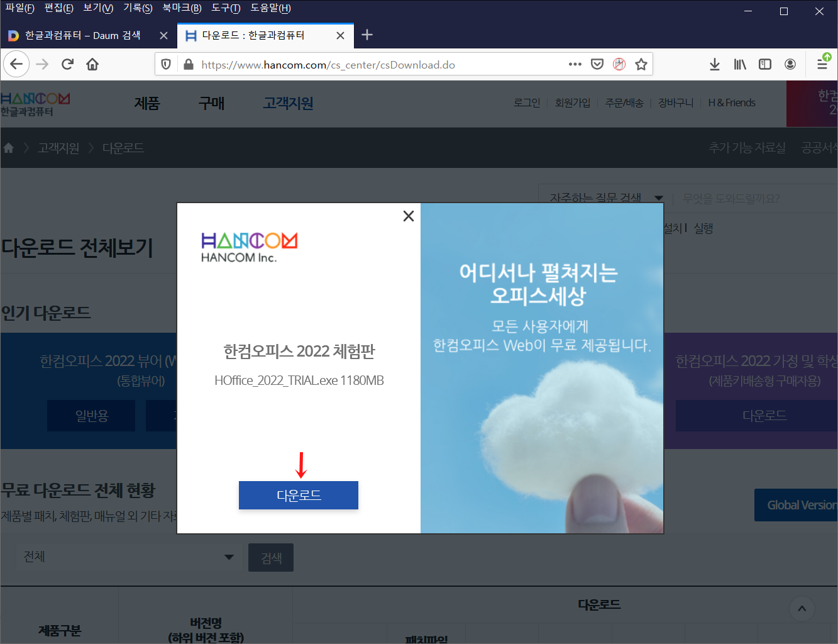Image resolution: width=838 pixels, height=644 pixels.
Task: Click the 로그인 link
Action: (527, 103)
